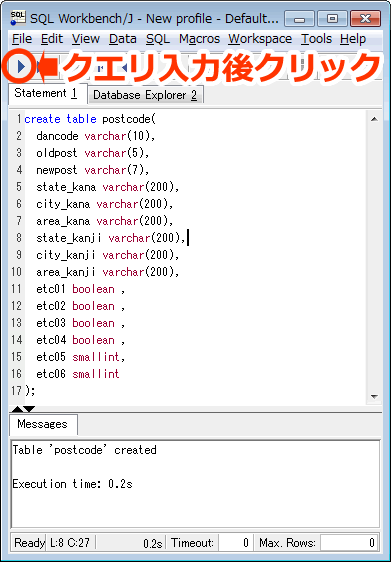
Task: Open the Macros menu
Action: 199,39
